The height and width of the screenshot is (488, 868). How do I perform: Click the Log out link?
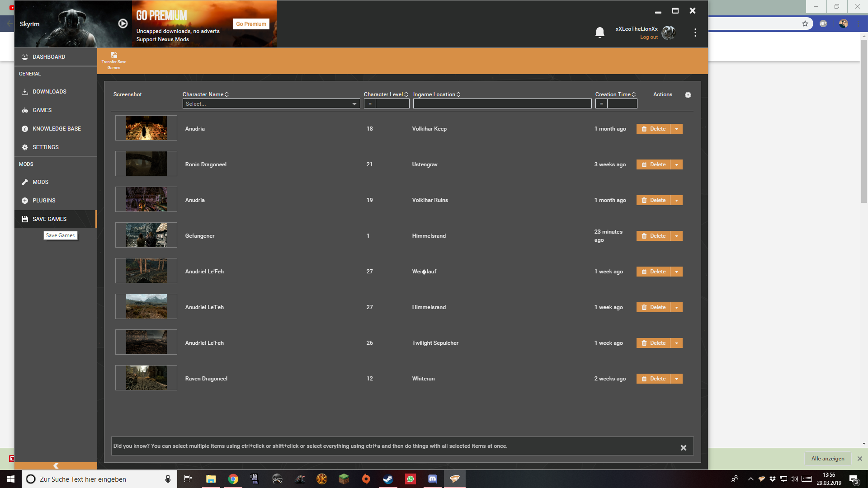coord(649,37)
